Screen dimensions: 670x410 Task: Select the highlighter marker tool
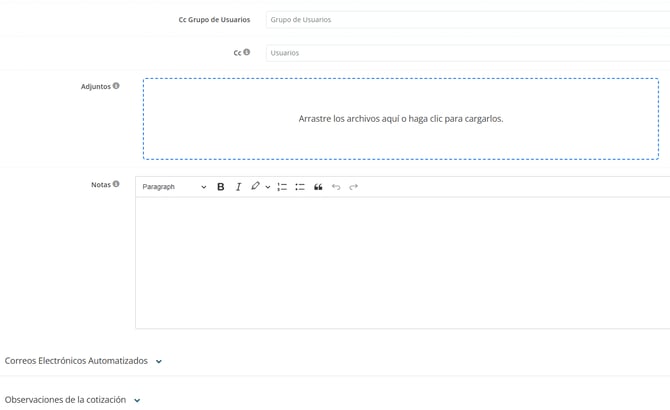[x=255, y=187]
